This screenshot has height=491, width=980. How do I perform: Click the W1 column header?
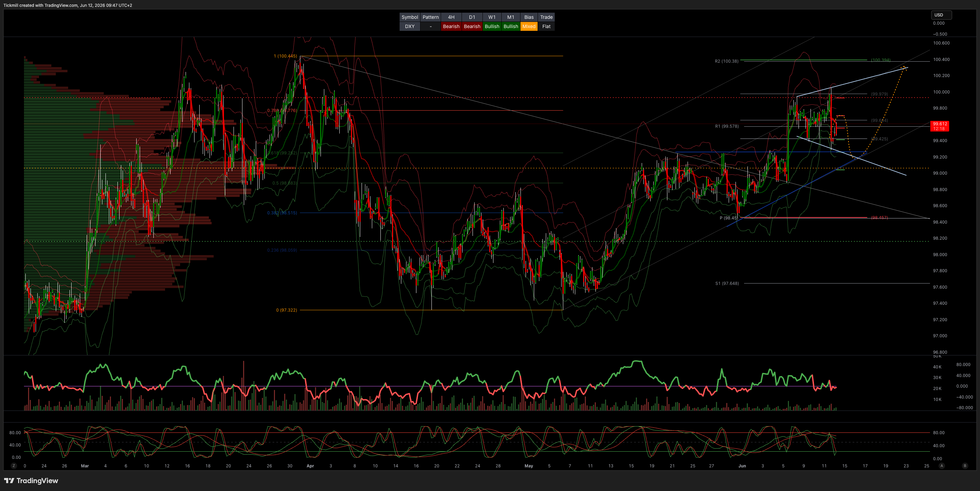pos(492,17)
